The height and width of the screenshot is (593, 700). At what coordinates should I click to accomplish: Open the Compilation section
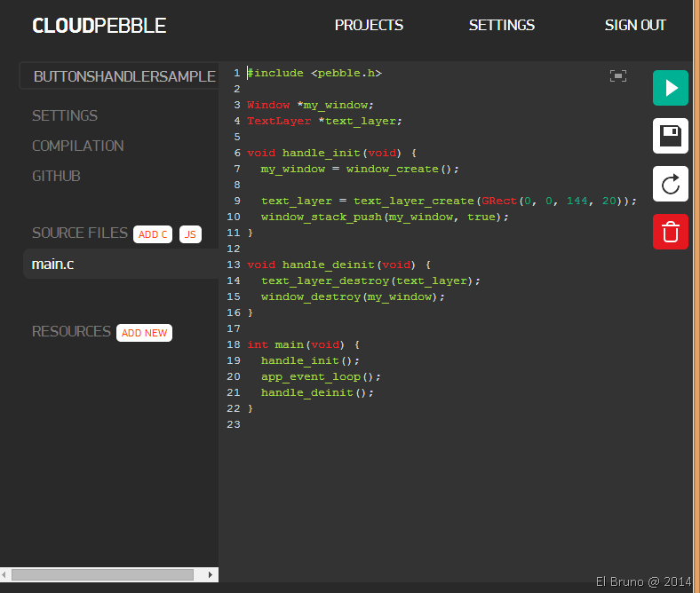click(78, 146)
